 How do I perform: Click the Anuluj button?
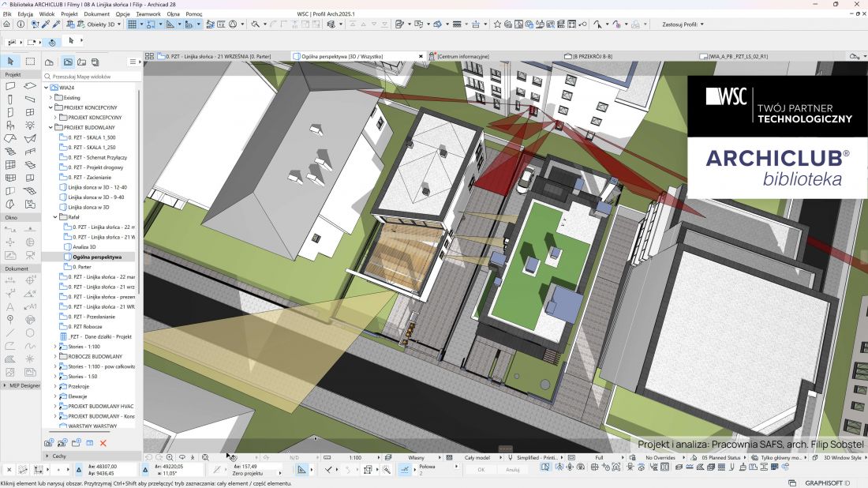click(513, 470)
